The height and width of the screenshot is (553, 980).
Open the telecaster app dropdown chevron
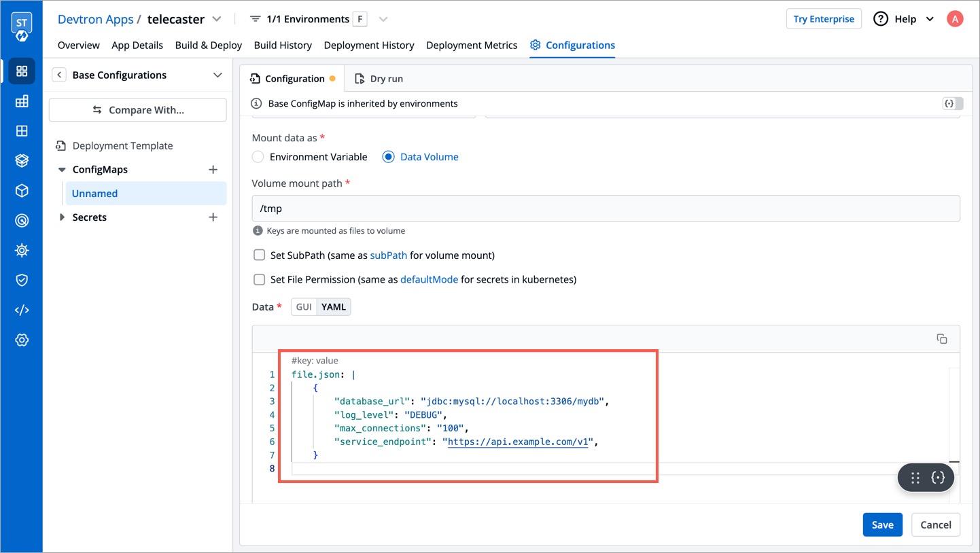[217, 19]
